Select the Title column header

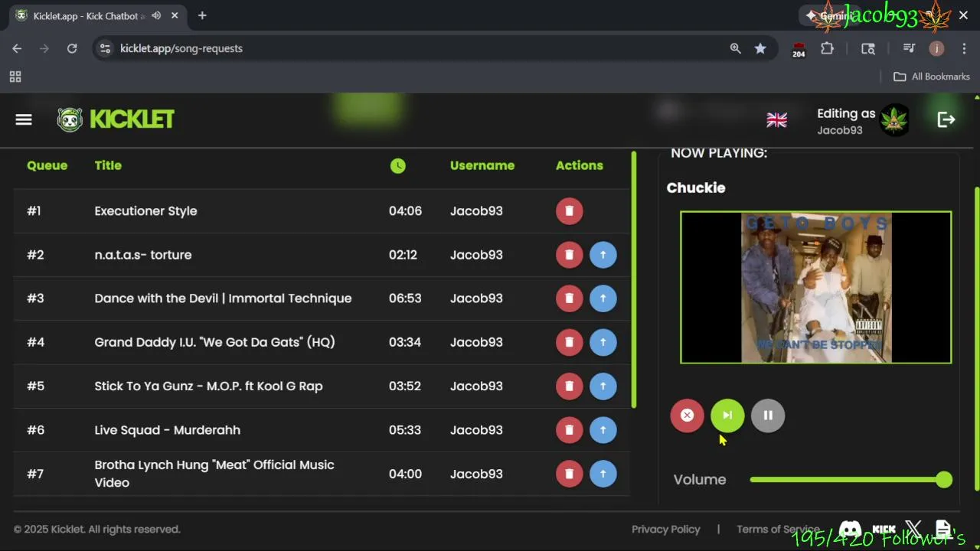[x=108, y=165]
